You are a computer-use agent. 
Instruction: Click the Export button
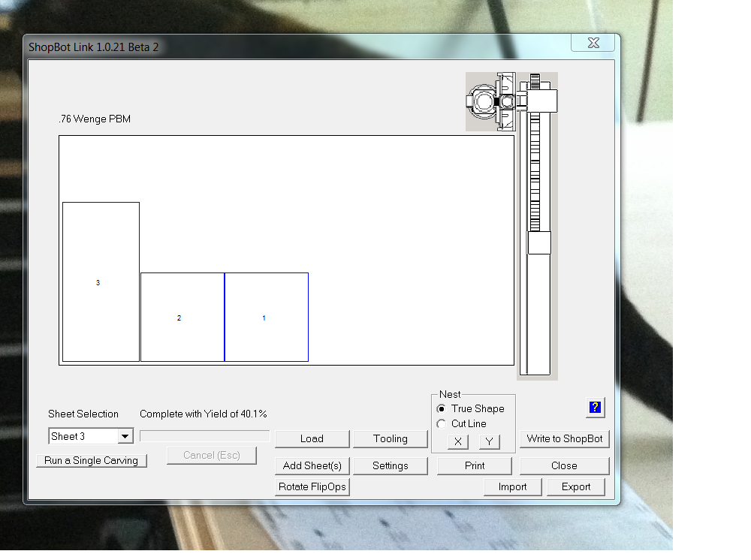click(576, 487)
